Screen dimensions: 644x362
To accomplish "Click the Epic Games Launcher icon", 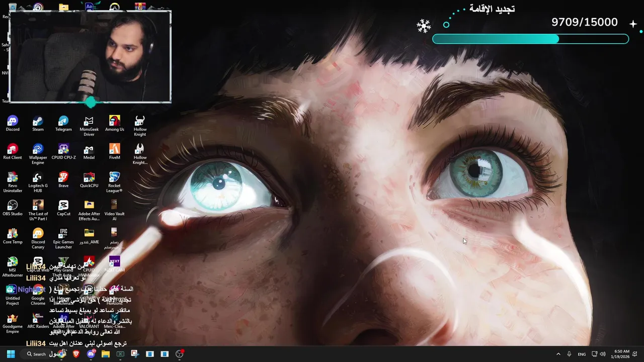I will point(63,239).
